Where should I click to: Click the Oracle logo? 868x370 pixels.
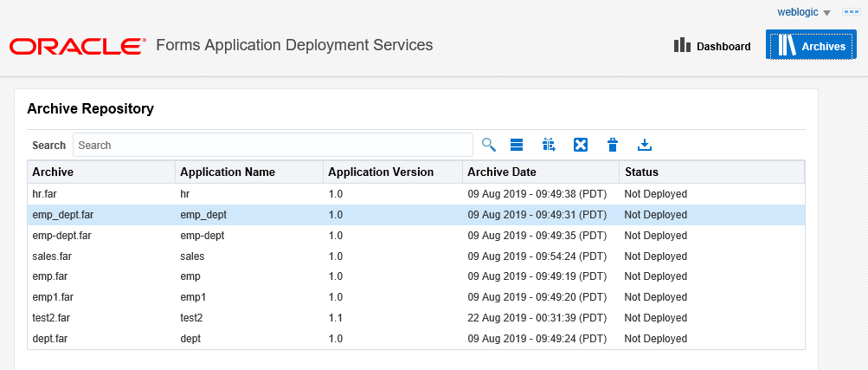(x=78, y=46)
